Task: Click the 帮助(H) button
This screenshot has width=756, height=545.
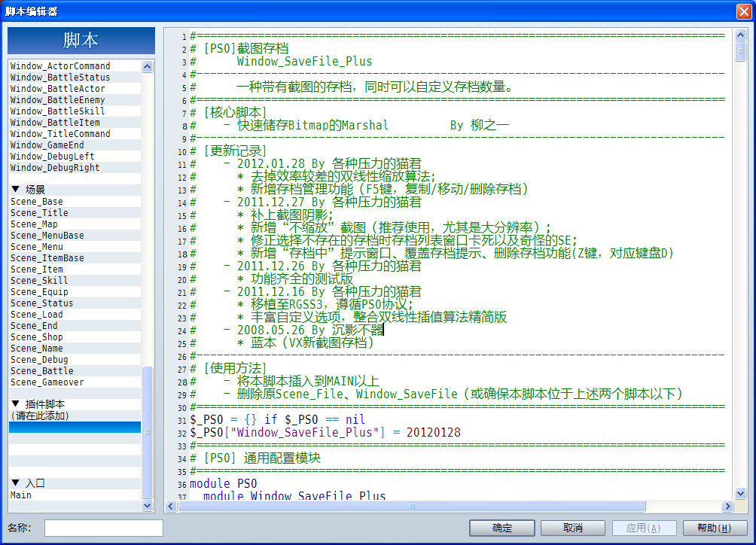Action: (x=715, y=528)
